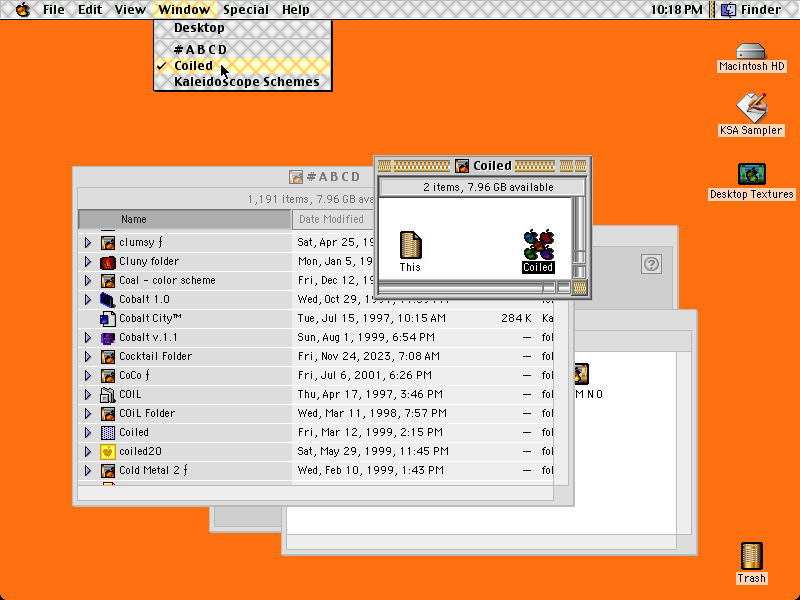Click the Cold Metal 2 ƒ folder icon

(108, 470)
